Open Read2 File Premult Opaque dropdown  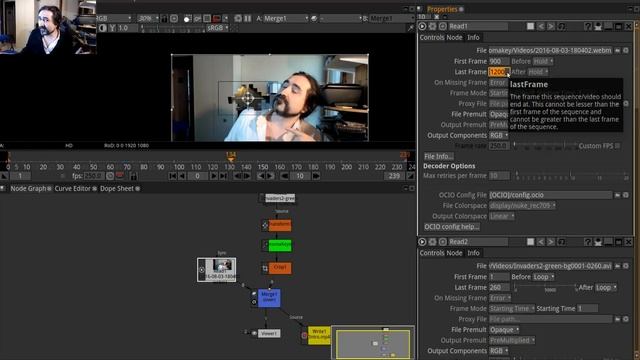point(504,330)
